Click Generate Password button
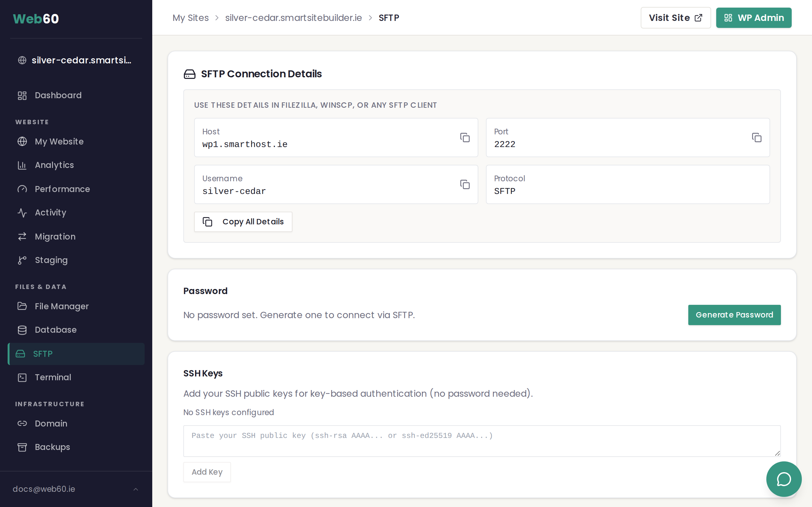 coord(734,315)
